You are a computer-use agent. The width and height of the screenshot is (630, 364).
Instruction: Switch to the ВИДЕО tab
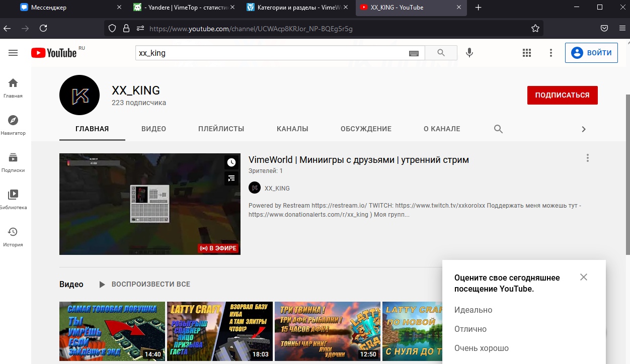click(x=153, y=129)
